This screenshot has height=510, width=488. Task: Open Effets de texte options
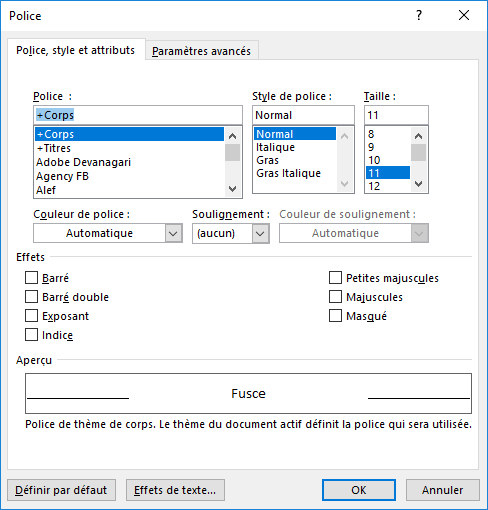pyautogui.click(x=175, y=490)
